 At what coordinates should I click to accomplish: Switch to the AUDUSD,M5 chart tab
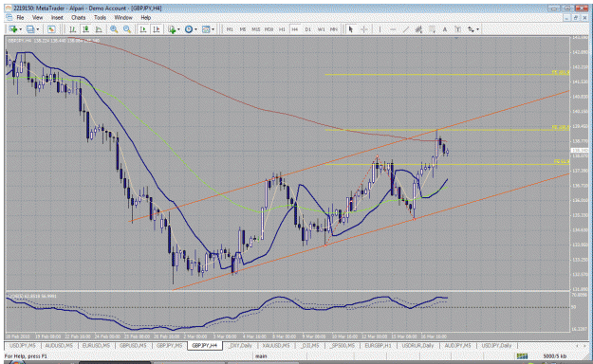click(x=59, y=345)
